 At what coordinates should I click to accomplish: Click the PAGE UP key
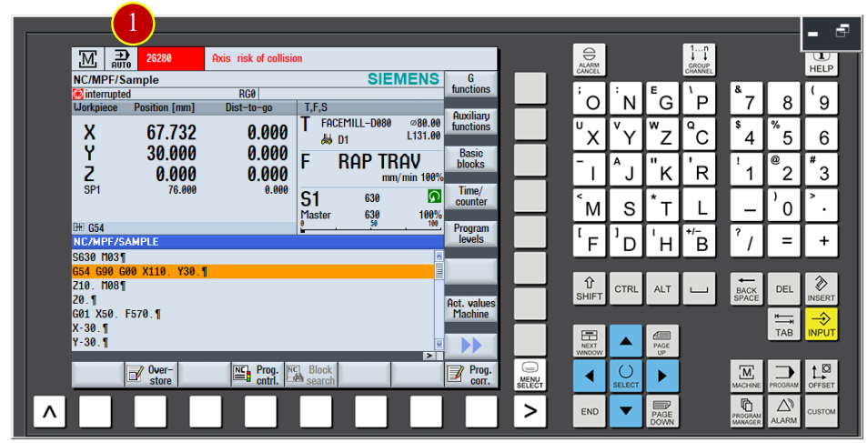662,341
